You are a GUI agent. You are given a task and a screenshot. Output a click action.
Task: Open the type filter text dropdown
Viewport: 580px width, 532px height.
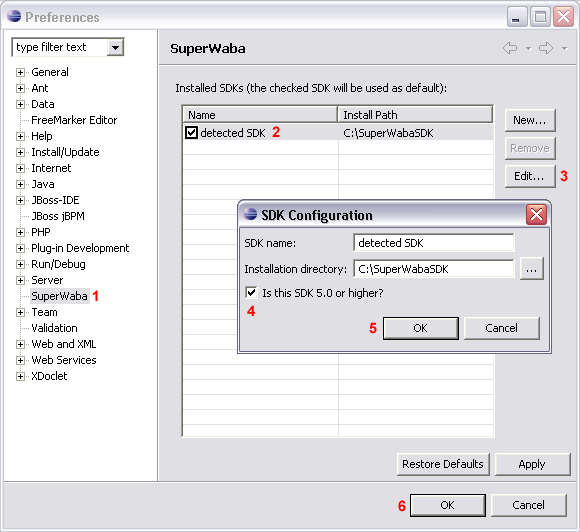[x=115, y=47]
